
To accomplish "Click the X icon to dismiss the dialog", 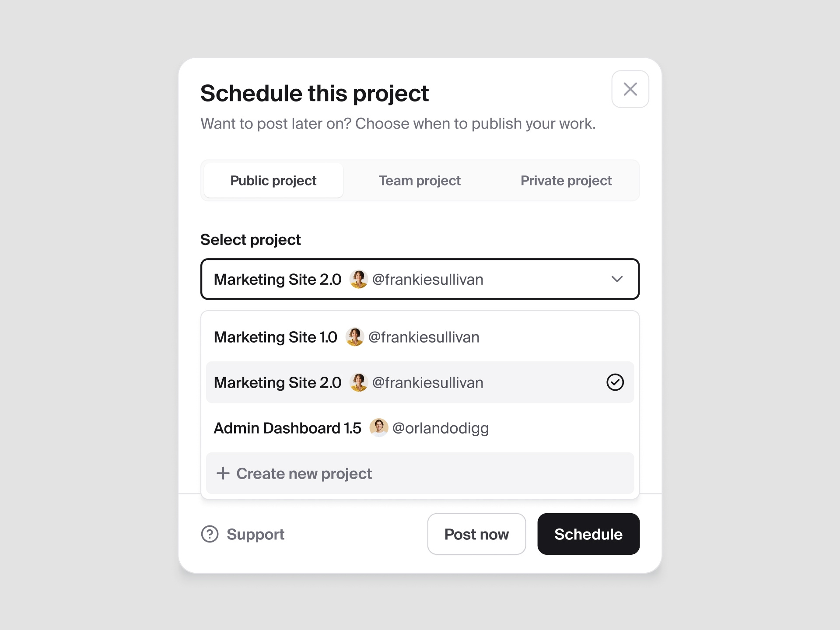I will [x=630, y=89].
